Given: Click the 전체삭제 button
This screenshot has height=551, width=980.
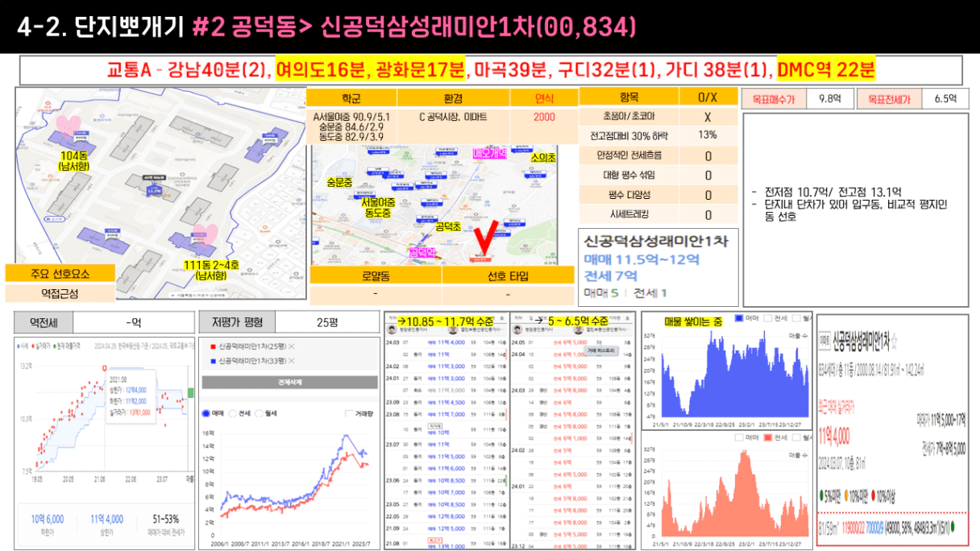Looking at the screenshot, I should [289, 382].
